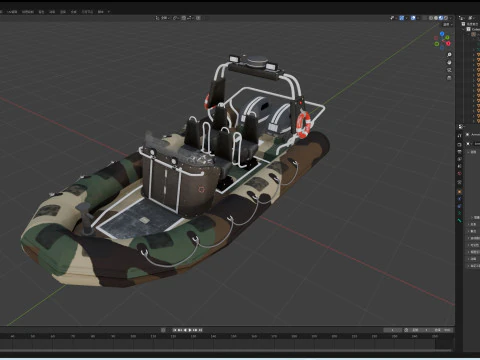Click the current frame field in the timeline
This screenshot has width=480, height=360.
point(392,330)
